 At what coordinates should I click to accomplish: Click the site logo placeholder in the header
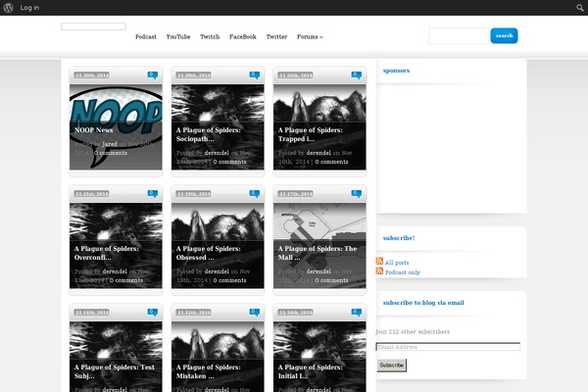tap(93, 26)
